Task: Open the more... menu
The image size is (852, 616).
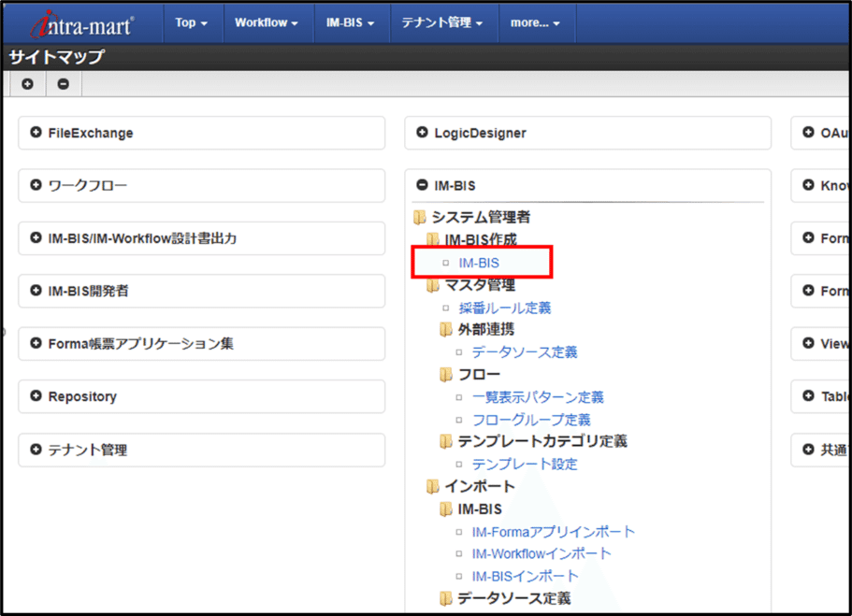Action: pos(535,22)
